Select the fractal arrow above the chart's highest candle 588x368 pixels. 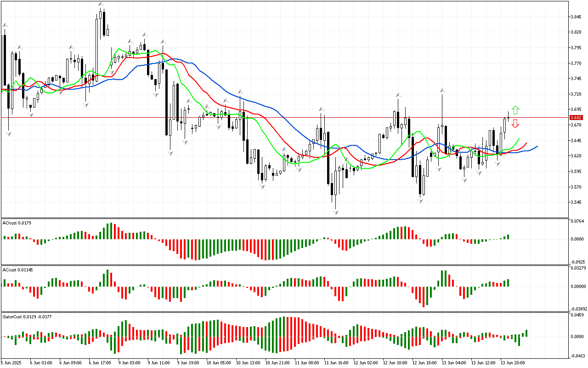point(101,4)
